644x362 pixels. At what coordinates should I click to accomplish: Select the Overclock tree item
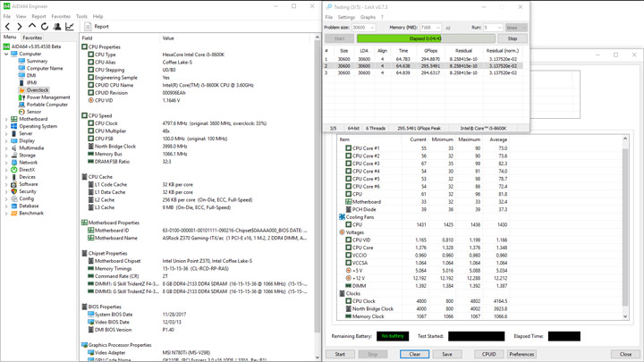pos(38,90)
